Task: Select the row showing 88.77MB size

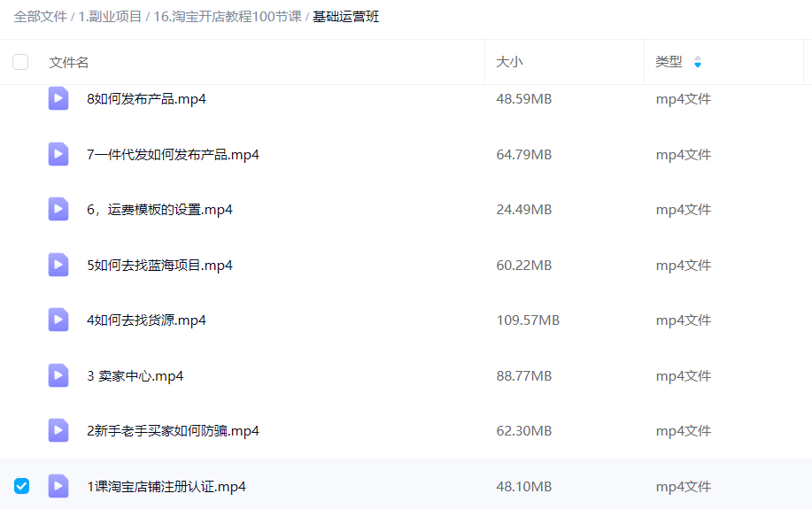Action: (x=523, y=375)
